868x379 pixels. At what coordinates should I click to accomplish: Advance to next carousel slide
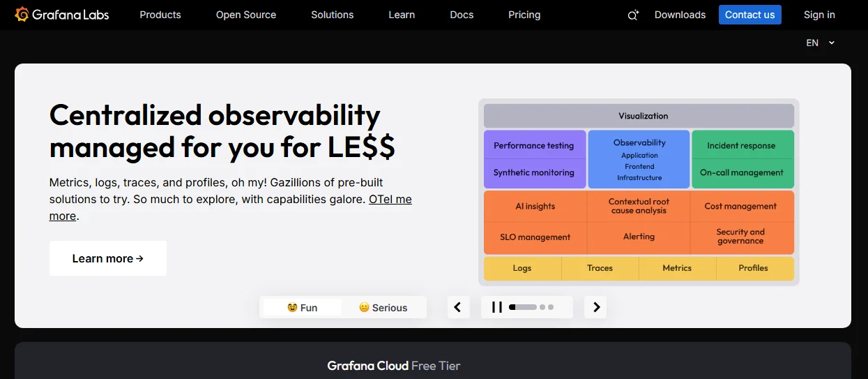[596, 307]
